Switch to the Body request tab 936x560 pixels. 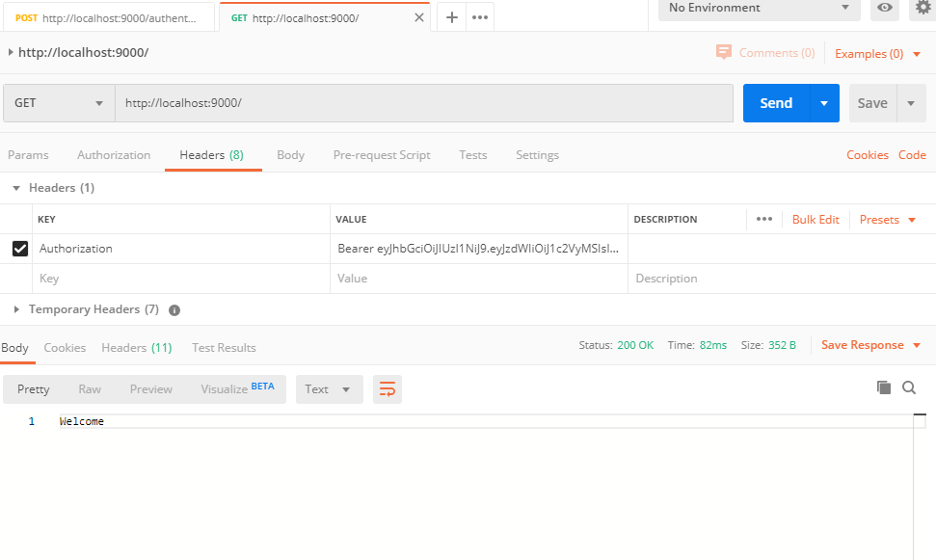coord(290,154)
